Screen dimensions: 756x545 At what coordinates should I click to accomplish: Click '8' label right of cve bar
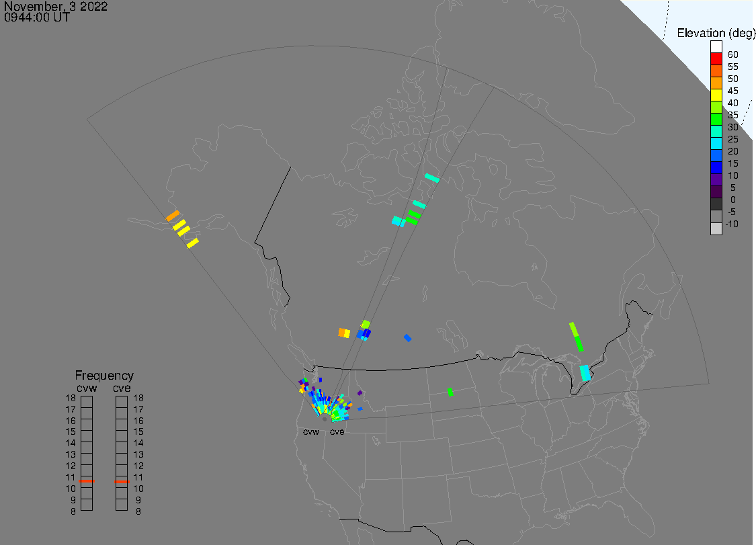(138, 511)
